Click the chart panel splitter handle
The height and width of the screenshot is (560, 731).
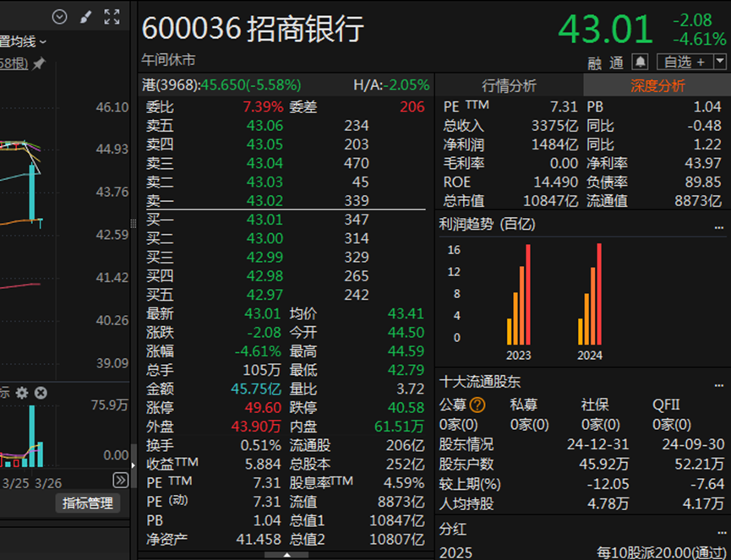134,224
